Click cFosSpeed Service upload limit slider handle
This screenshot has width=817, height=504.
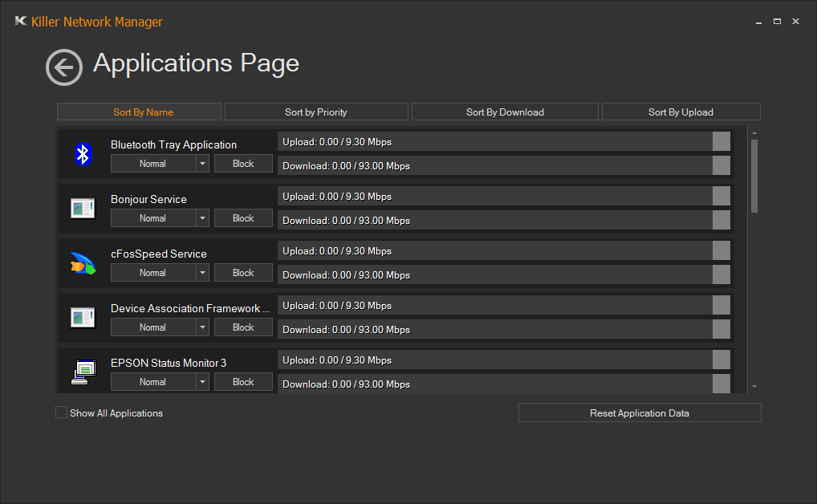click(721, 250)
